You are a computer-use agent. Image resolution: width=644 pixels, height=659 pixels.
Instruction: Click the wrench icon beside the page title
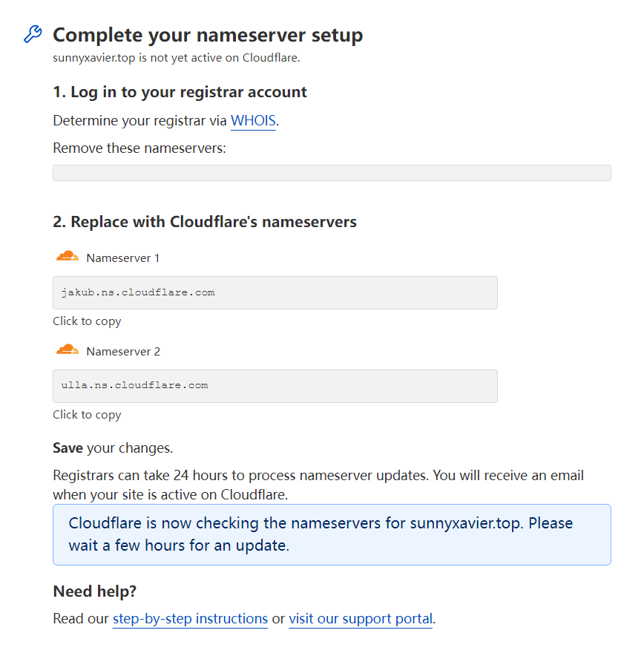pyautogui.click(x=33, y=34)
